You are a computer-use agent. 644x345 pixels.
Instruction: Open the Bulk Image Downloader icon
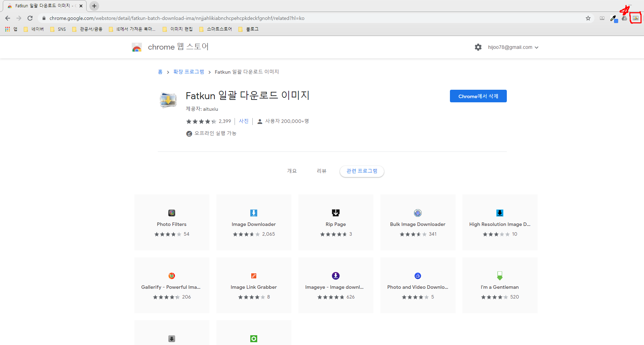tap(418, 213)
